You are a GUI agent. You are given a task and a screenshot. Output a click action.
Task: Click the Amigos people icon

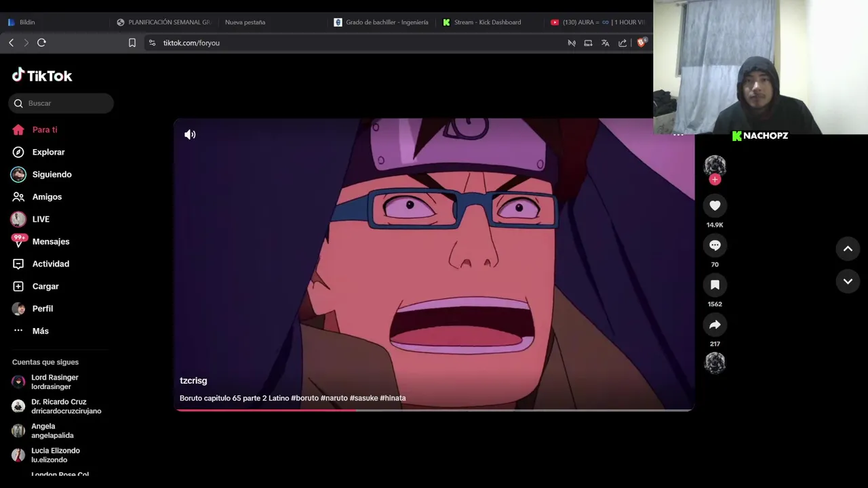18,197
